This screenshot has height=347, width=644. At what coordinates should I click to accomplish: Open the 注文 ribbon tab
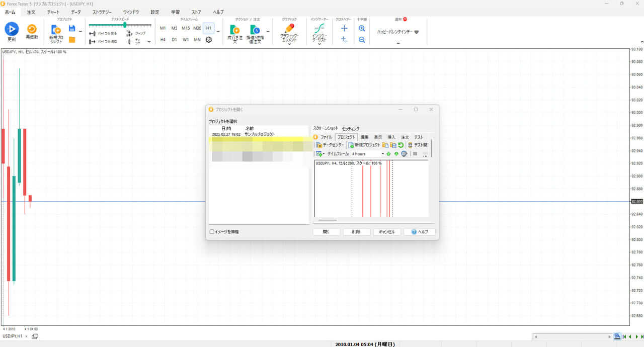31,12
